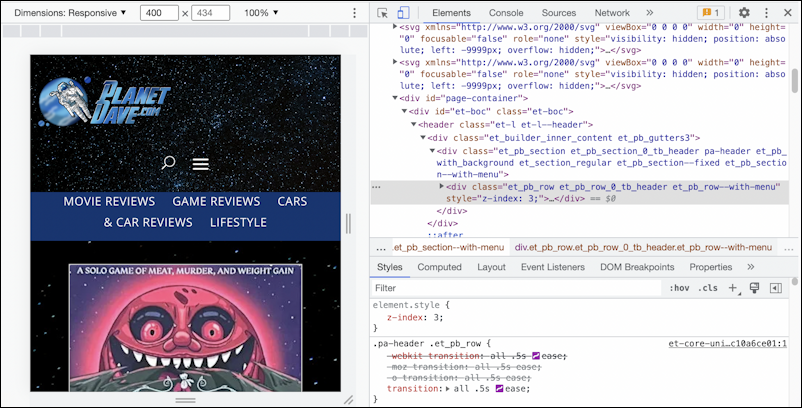Switch to the Network tab
802x408 pixels.
[612, 13]
